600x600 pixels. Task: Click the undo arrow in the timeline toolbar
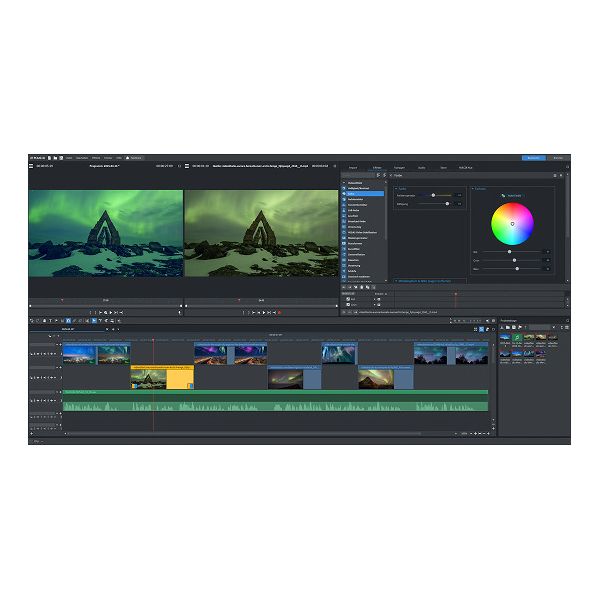coord(32,321)
